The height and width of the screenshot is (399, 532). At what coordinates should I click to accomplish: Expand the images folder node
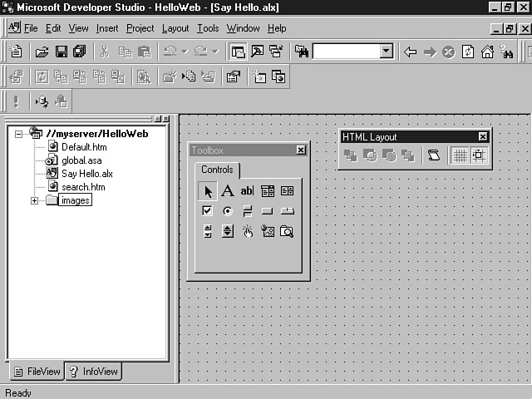pyautogui.click(x=34, y=200)
